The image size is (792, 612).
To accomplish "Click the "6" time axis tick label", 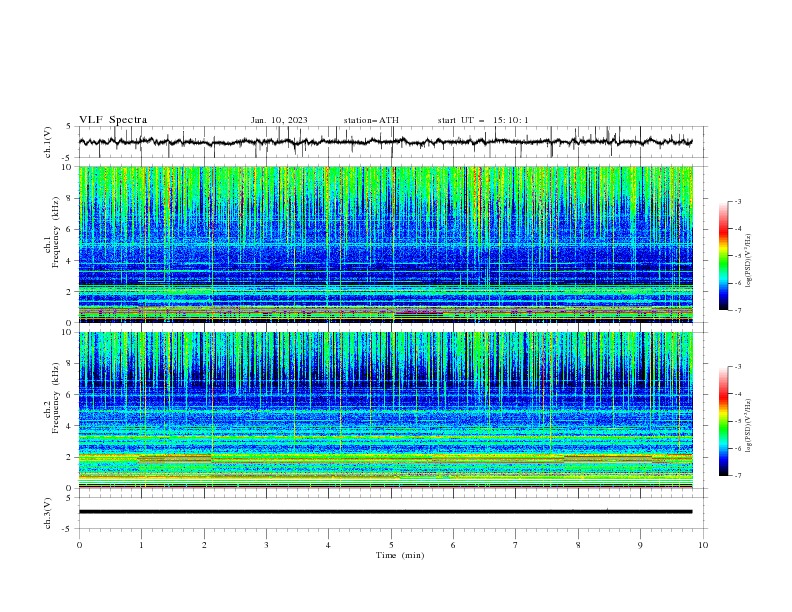I will (x=453, y=545).
